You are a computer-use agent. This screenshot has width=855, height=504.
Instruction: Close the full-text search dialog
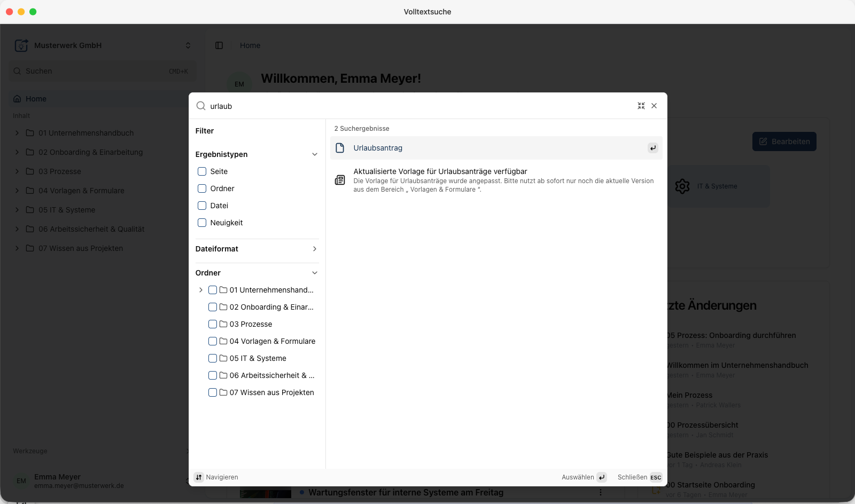pos(654,106)
